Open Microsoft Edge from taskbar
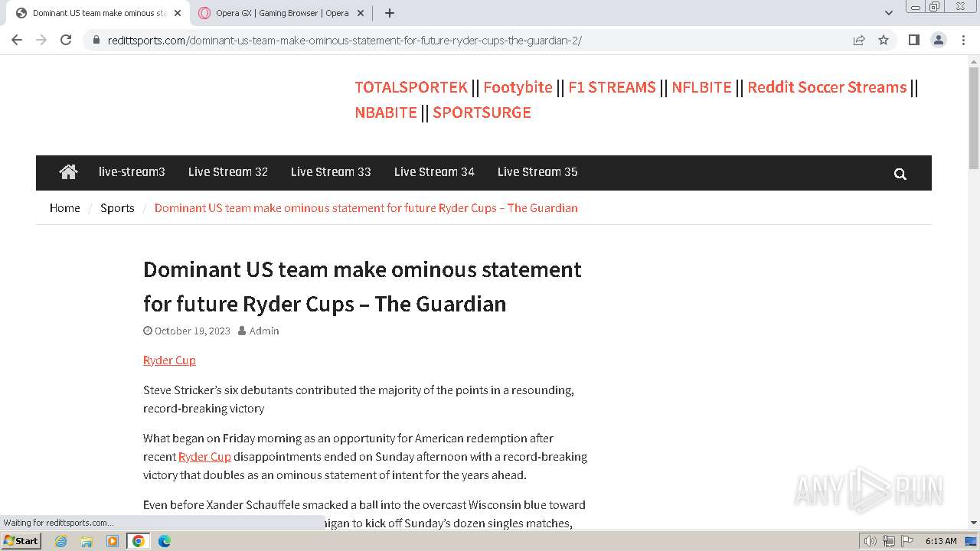 pyautogui.click(x=164, y=541)
